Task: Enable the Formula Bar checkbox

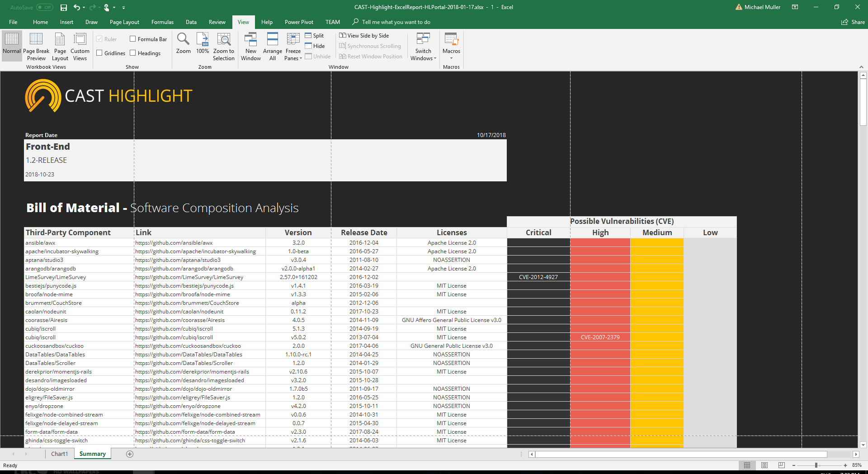Action: (x=133, y=39)
